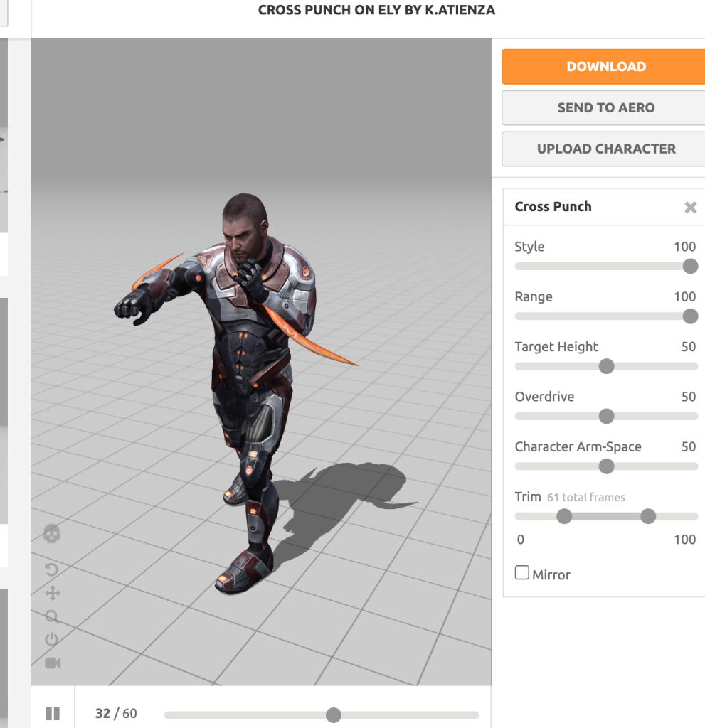Click the Overdrive slider handle
This screenshot has height=728, width=705.
606,416
